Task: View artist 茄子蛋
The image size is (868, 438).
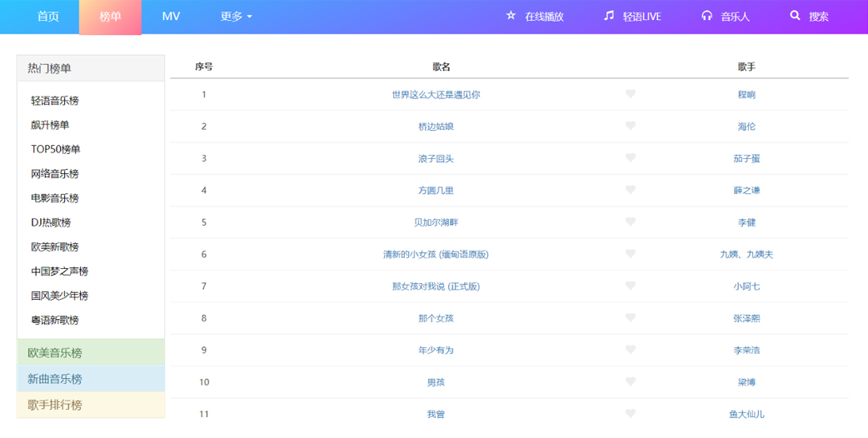Action: [x=746, y=159]
